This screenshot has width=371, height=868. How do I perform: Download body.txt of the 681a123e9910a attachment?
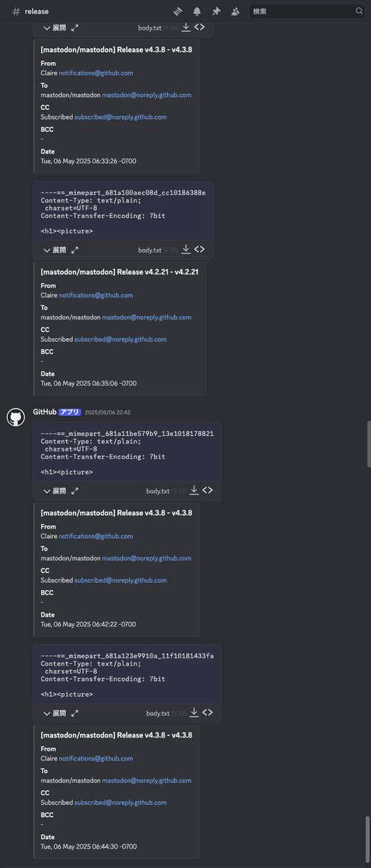click(194, 712)
